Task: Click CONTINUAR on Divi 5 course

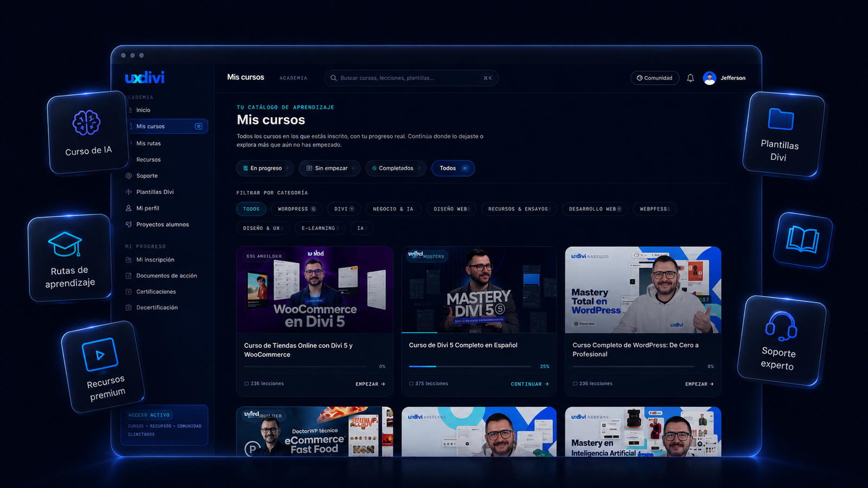Action: tap(529, 384)
